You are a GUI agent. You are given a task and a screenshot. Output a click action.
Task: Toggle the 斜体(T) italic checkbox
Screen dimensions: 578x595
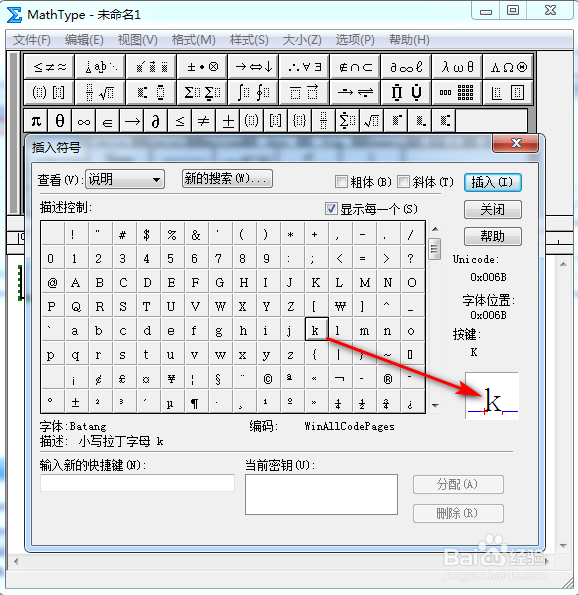tap(403, 182)
